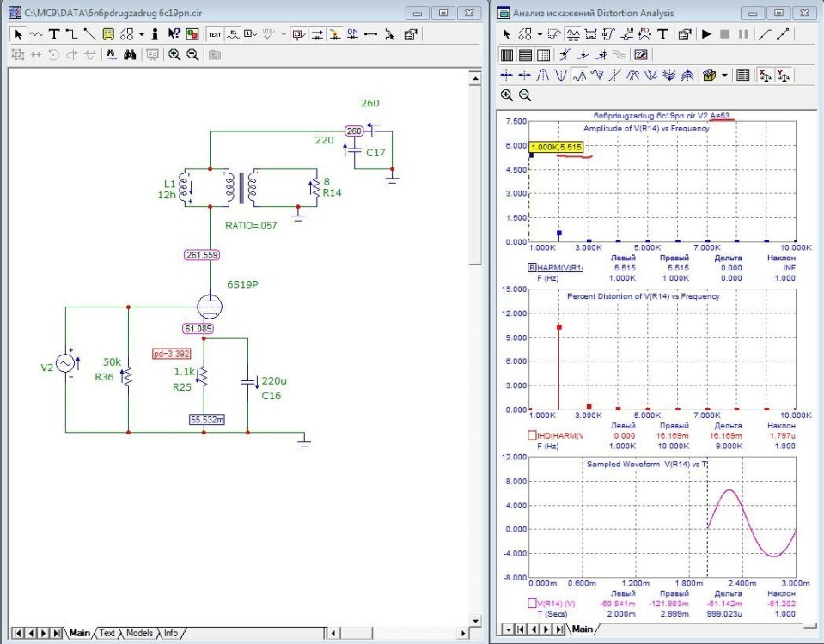Image resolution: width=824 pixels, height=644 pixels.
Task: Toggle the V(R14) waveform trace checkbox
Action: pyautogui.click(x=533, y=604)
